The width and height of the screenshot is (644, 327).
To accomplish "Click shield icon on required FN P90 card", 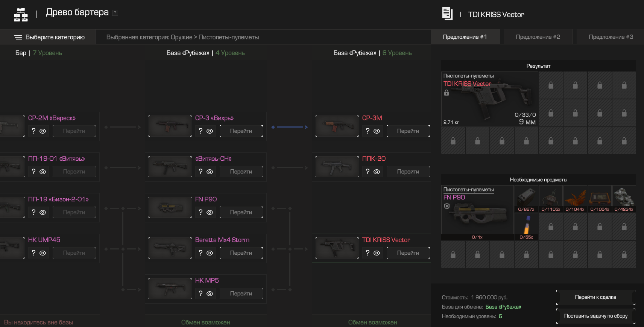I will pyautogui.click(x=447, y=206).
